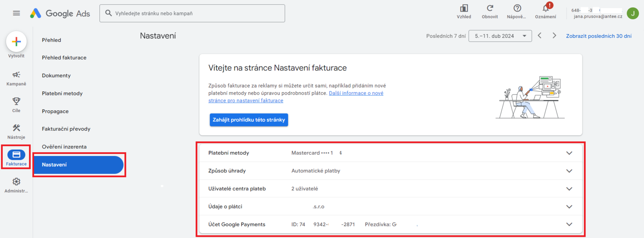Select Přehled fakturace in billing menu

[64, 58]
